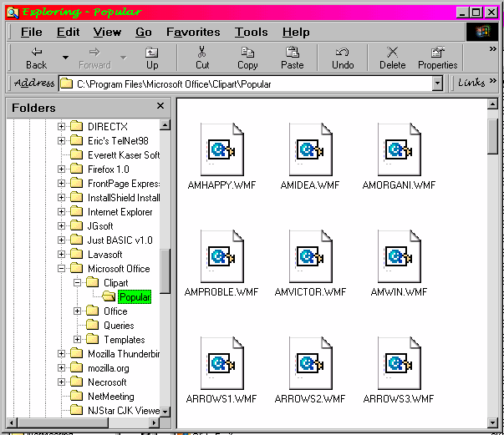Open the Favorites menu

coord(193,32)
